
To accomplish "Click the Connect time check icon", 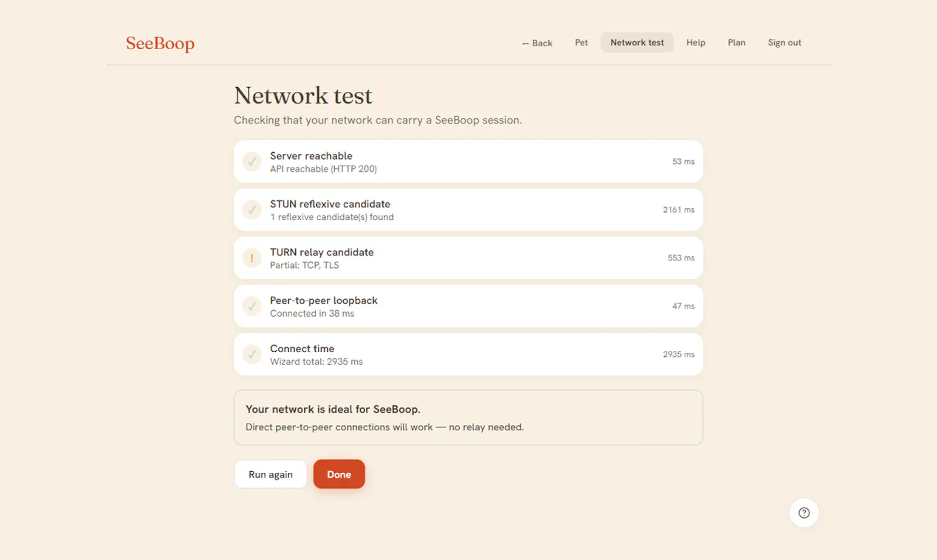I will coord(252,354).
